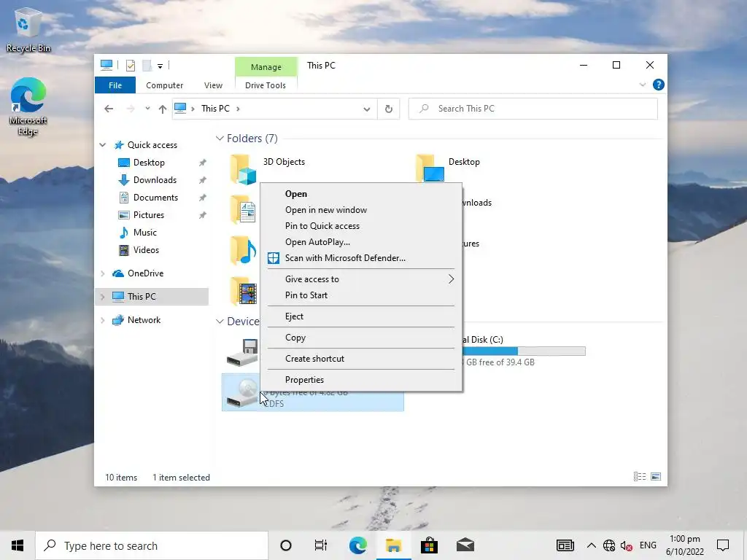Screen dimensions: 747x560
Task: Select the Videos folder icon
Action: click(x=244, y=292)
